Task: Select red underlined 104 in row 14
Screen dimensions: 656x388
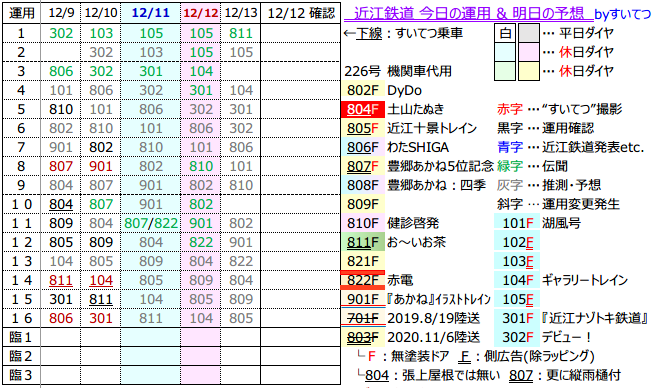Action: pyautogui.click(x=101, y=280)
